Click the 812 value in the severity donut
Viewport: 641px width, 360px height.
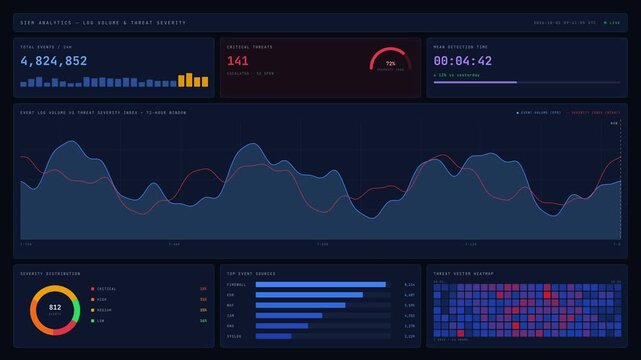coord(55,307)
